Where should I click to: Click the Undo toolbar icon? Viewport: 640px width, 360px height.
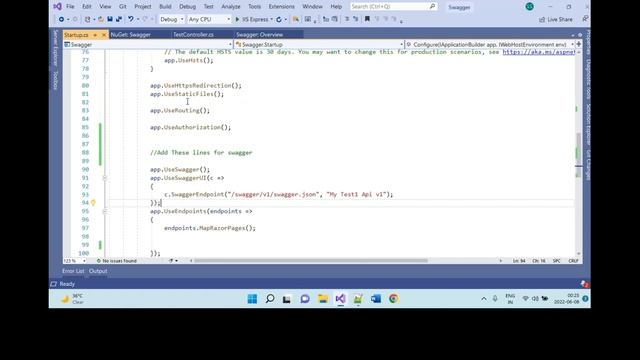point(131,19)
